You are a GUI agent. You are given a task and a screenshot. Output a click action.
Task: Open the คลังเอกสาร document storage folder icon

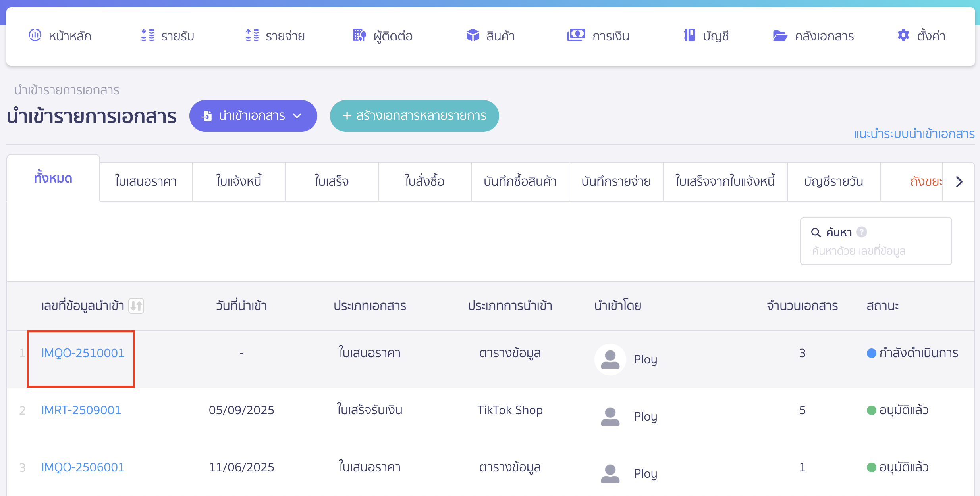click(x=781, y=36)
